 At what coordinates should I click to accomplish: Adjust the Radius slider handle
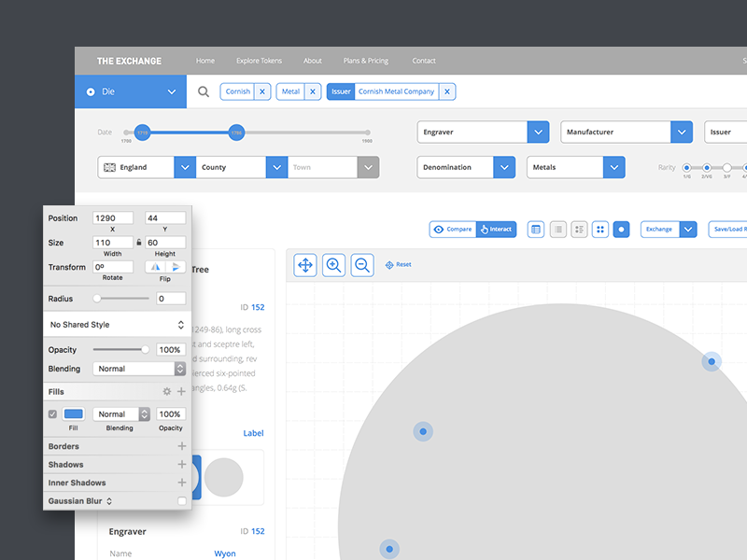97,299
